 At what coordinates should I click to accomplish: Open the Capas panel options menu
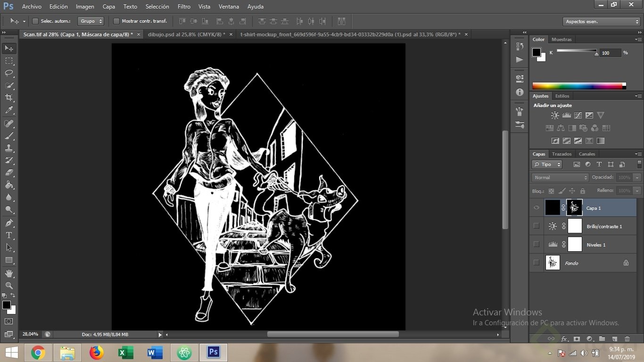(638, 154)
